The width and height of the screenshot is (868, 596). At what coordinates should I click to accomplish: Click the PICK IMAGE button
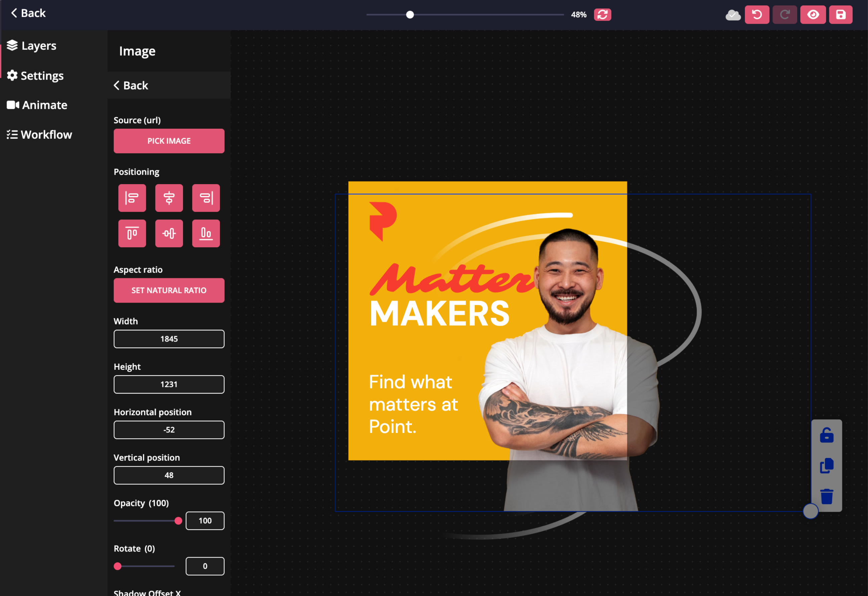tap(169, 141)
